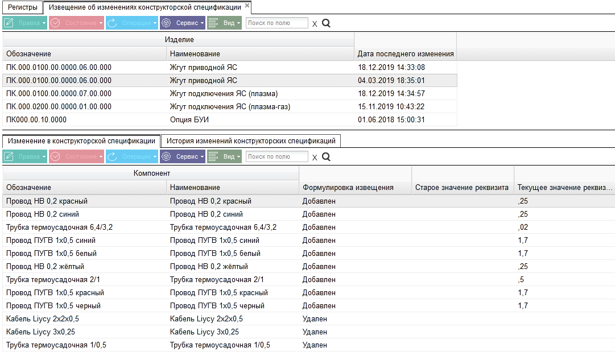Click the gear icon in the lower Сервис button

pyautogui.click(x=166, y=156)
